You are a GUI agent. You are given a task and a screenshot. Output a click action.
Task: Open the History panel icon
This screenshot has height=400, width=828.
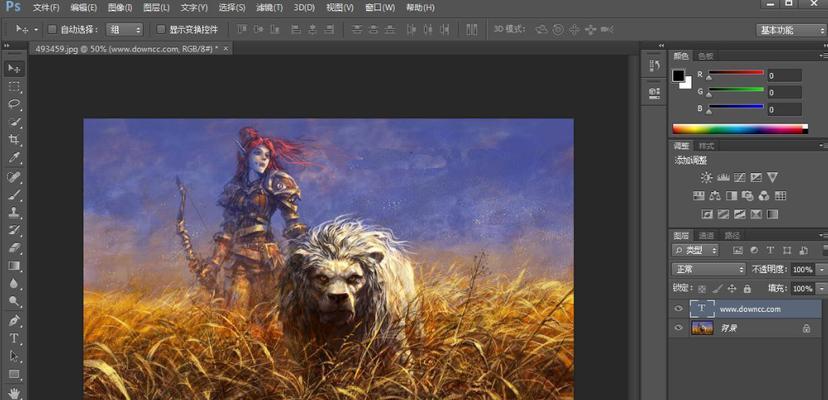coord(654,66)
